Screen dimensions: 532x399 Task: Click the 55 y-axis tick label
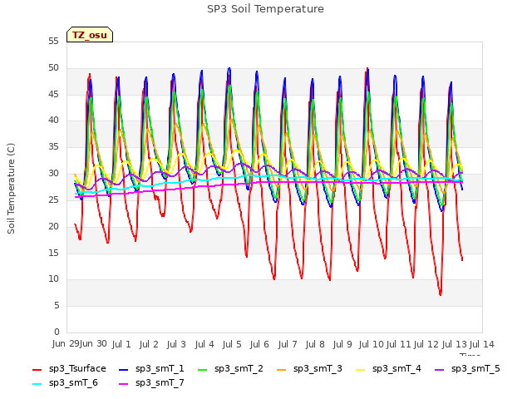pos(53,42)
